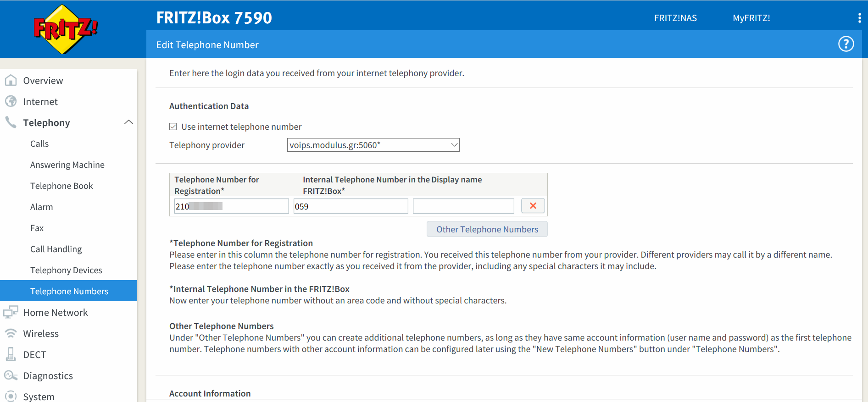Click the FRITZ! logo
Screen dimensions: 868x402
tap(66, 29)
